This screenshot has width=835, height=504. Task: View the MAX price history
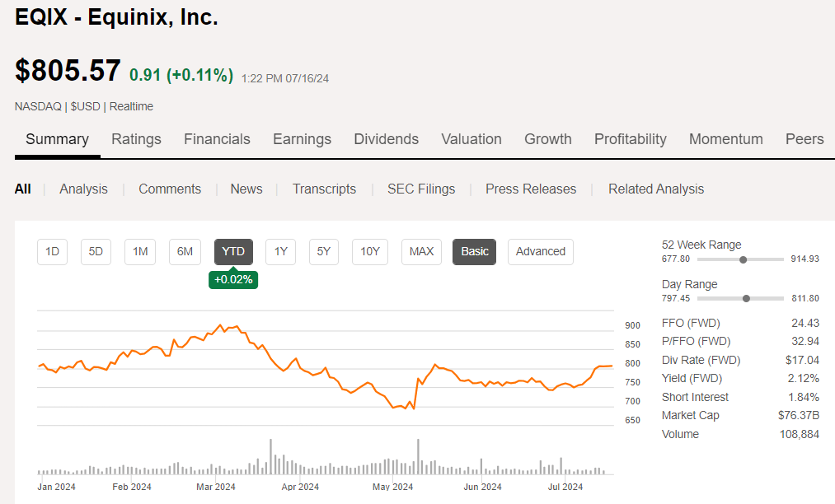tap(421, 252)
